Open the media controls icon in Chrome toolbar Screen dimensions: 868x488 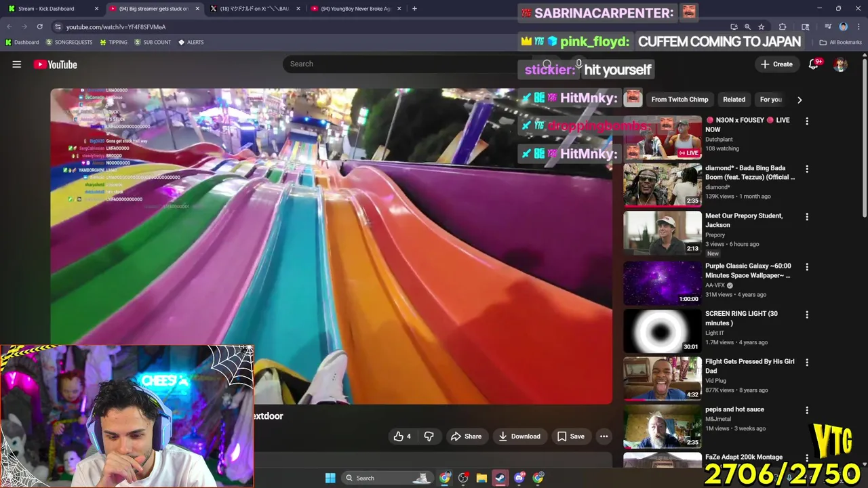tap(829, 27)
